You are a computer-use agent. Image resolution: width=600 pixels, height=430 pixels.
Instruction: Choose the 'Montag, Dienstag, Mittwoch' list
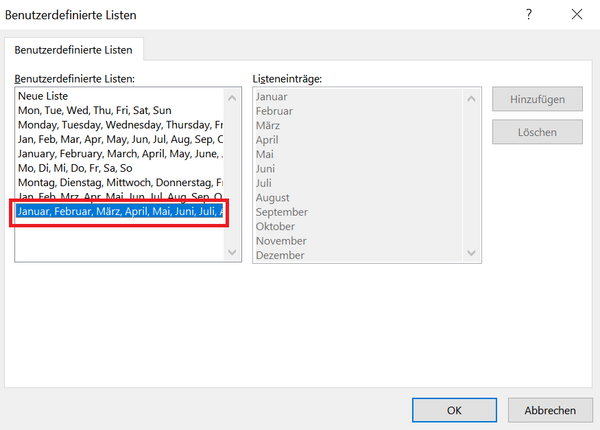(x=118, y=183)
